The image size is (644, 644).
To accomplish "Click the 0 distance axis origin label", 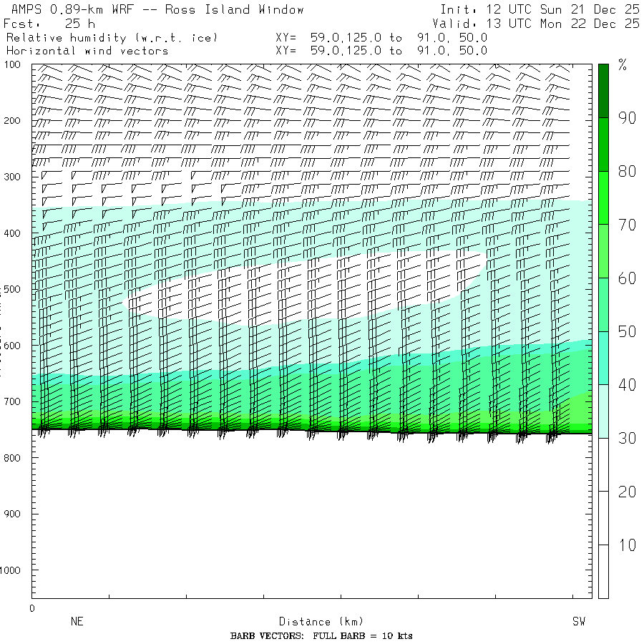I will (x=32, y=609).
